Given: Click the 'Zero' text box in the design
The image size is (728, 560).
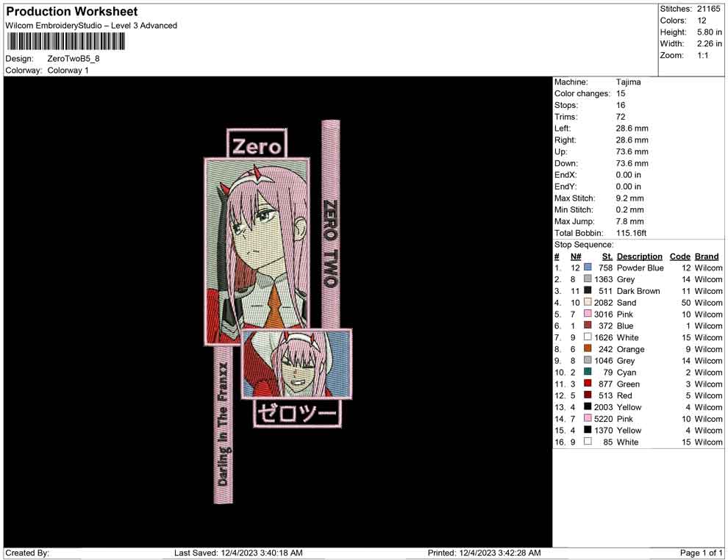Looking at the screenshot, I should click(x=257, y=143).
